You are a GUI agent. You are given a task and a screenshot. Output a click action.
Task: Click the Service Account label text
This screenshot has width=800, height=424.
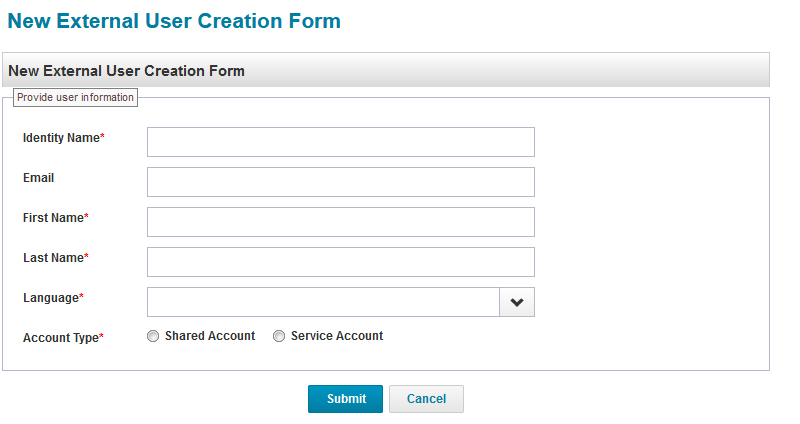pos(337,336)
